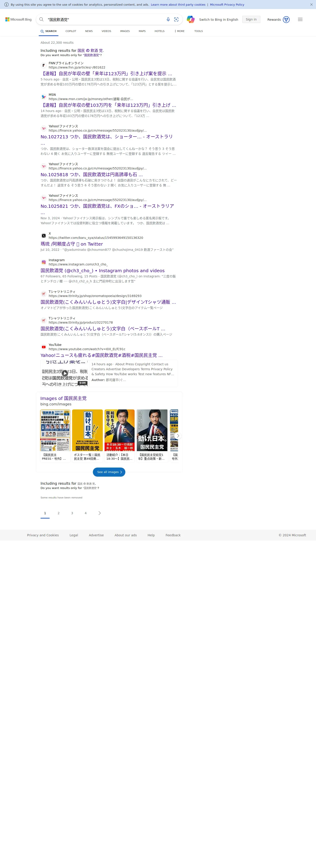Viewport: 316px width, 868px height.
Task: Open the Rewards medal icon
Action: 286,20
